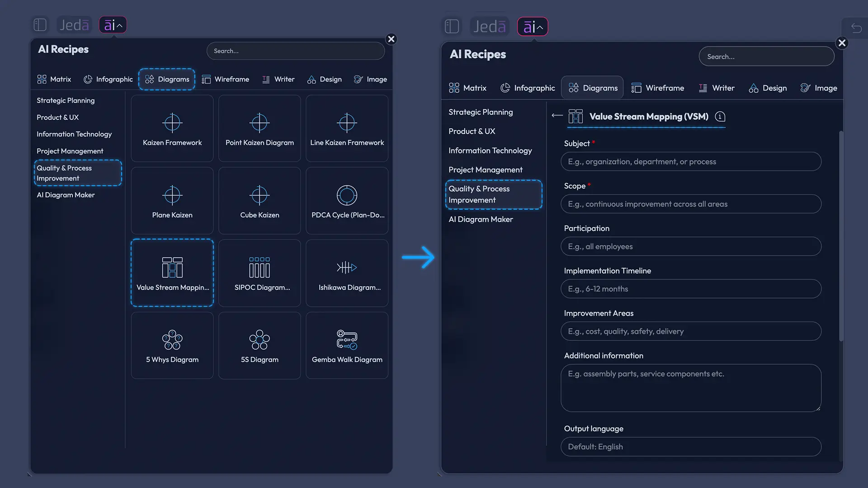Open the Value Stream Mapping recipe card
The width and height of the screenshot is (868, 488).
tap(172, 273)
